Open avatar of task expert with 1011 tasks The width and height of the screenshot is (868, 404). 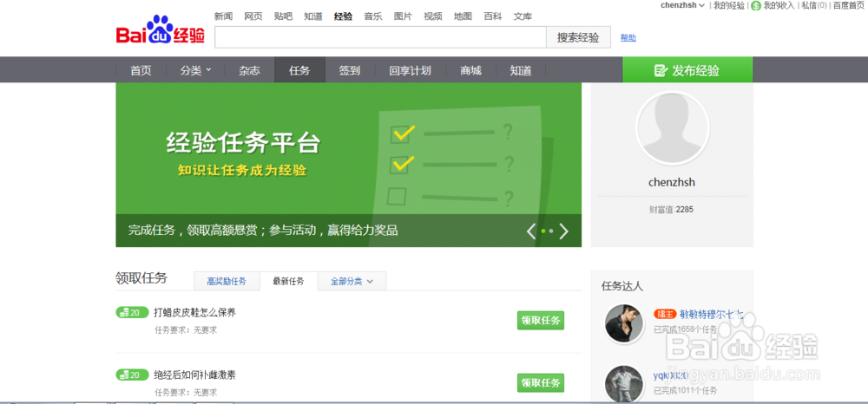pos(624,384)
